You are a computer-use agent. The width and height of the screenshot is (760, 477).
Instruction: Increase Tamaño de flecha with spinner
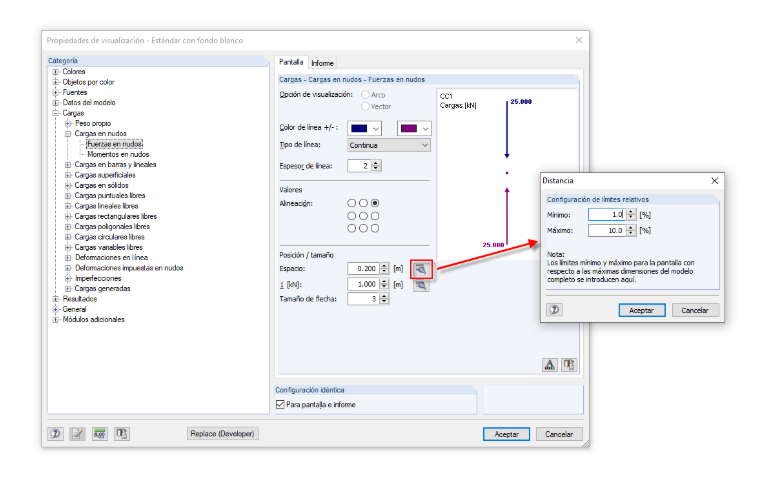[x=384, y=296]
